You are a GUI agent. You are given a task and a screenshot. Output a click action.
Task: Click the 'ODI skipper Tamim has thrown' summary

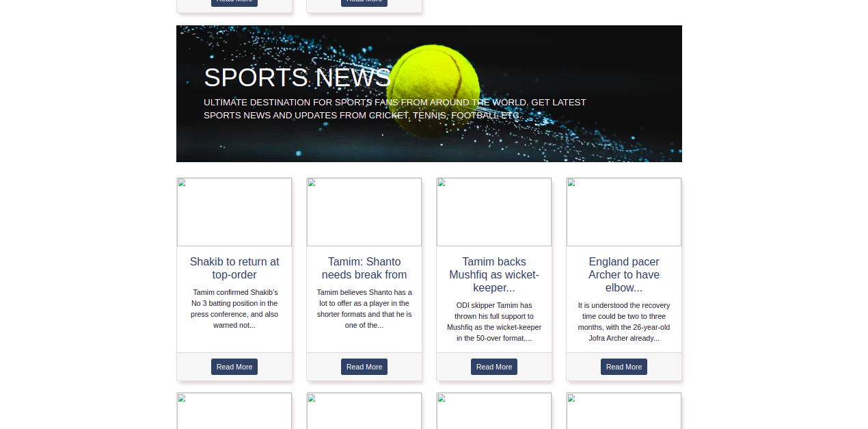pos(494,322)
